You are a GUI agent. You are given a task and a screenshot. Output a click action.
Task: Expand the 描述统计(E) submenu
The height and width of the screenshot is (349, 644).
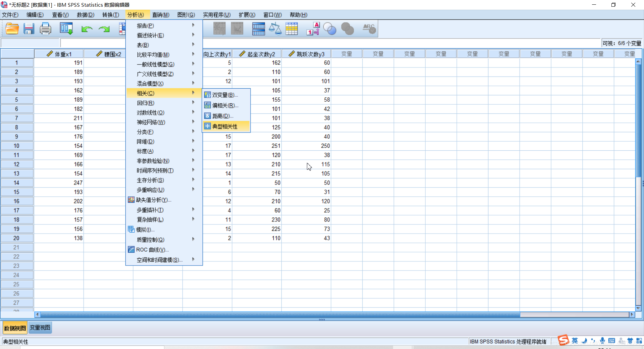point(164,35)
